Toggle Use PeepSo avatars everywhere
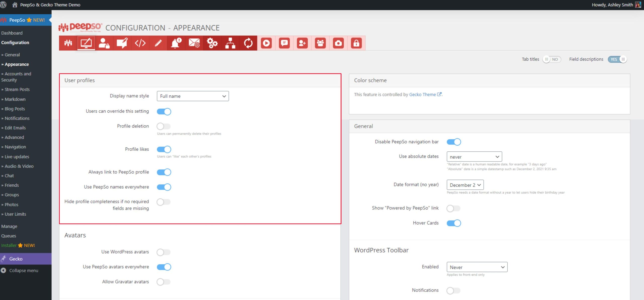The height and width of the screenshot is (300, 644). point(164,267)
